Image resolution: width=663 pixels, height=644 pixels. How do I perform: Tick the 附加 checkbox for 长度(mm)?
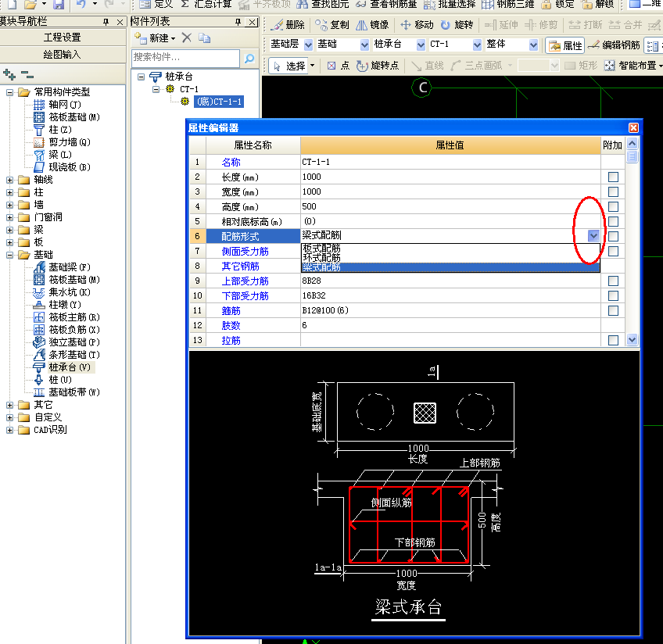(613, 177)
